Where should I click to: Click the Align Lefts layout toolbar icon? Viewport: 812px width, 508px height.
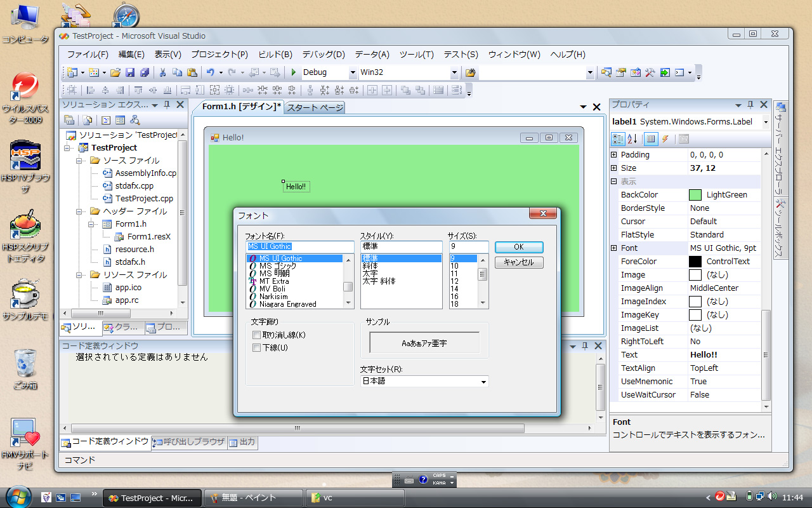(x=90, y=90)
